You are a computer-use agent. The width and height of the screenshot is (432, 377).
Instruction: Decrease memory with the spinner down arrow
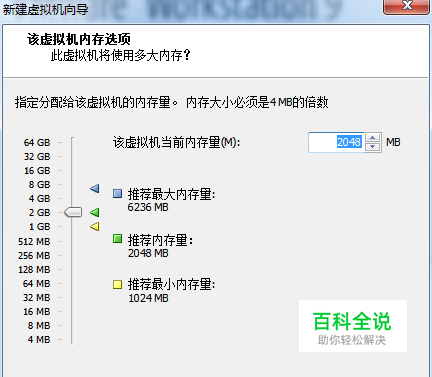click(x=373, y=147)
